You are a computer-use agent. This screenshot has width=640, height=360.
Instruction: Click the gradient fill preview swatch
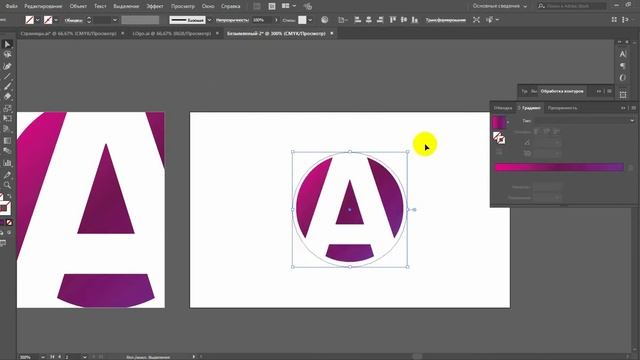pos(499,122)
